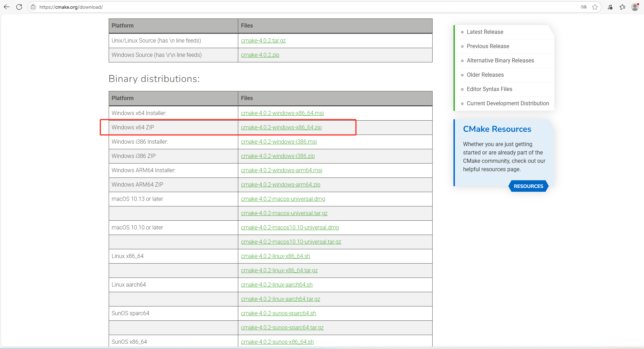Select 'Unix/Linux Source (has \n line feeds)' cell

click(173, 40)
